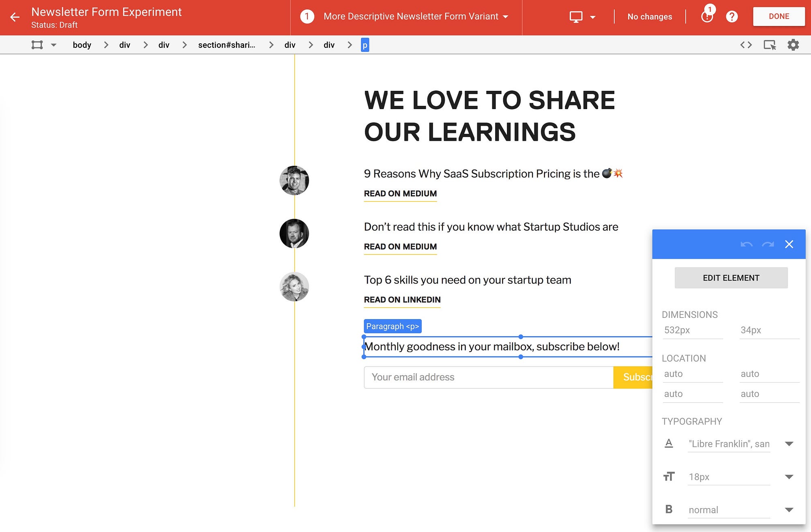The image size is (811, 532).
Task: Click the undo arrow in edit panel
Action: (747, 244)
